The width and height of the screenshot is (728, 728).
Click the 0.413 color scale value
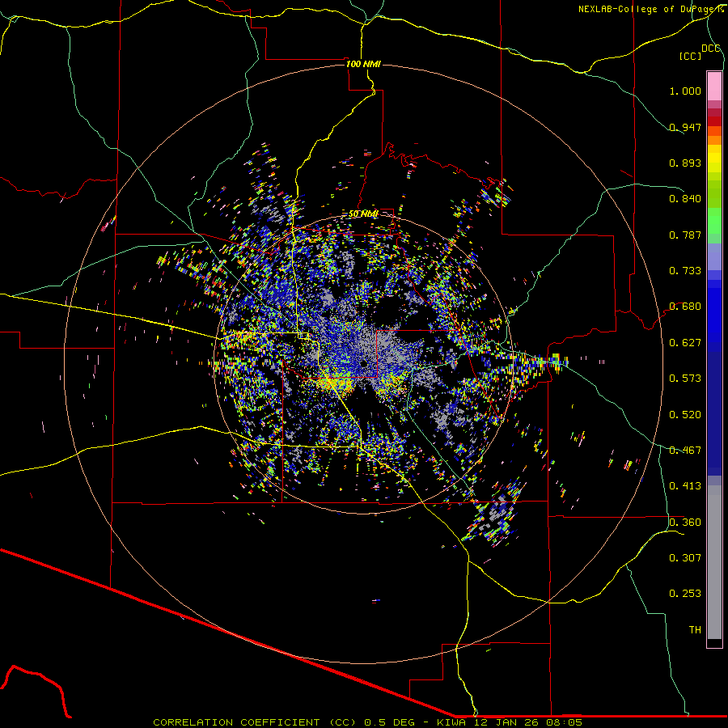click(685, 486)
